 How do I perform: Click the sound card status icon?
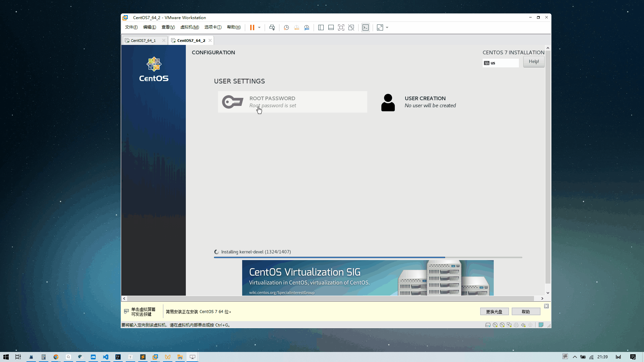pos(523,325)
